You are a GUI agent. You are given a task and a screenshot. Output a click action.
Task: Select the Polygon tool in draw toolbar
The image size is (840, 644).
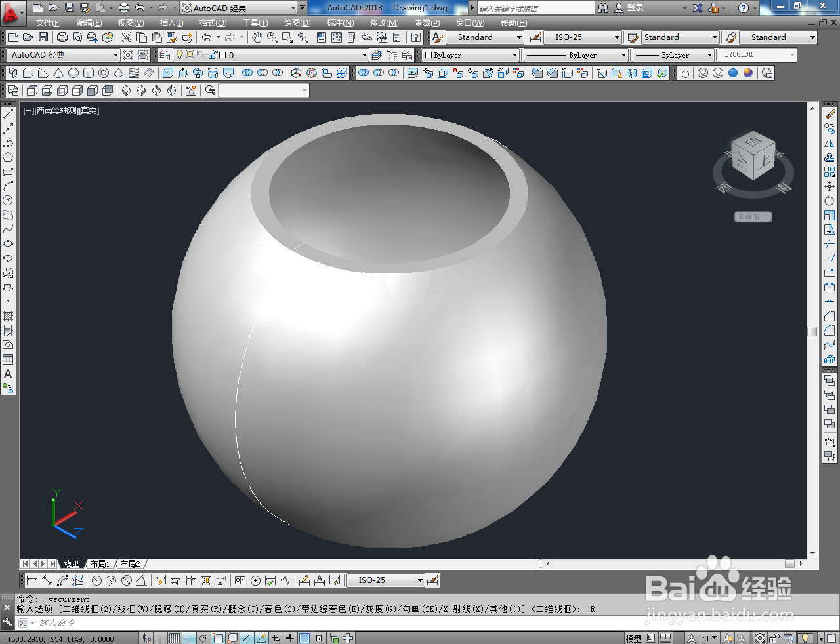click(x=8, y=157)
